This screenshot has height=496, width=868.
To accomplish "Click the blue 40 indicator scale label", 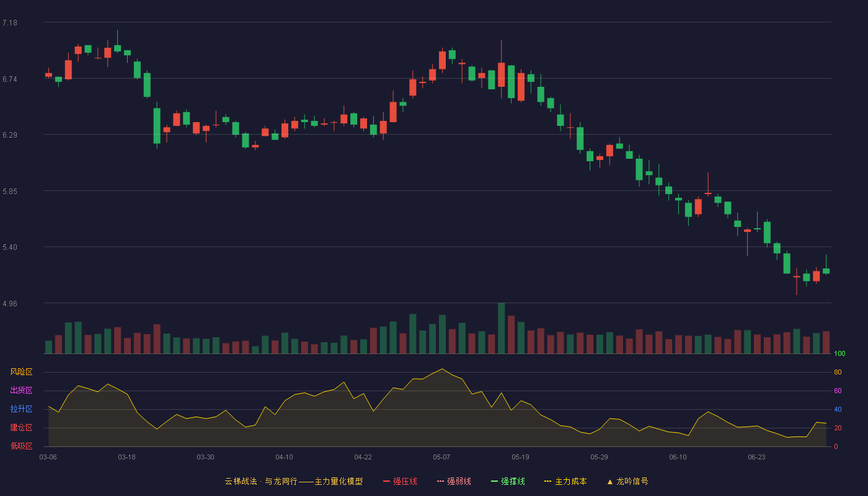I will click(x=838, y=409).
